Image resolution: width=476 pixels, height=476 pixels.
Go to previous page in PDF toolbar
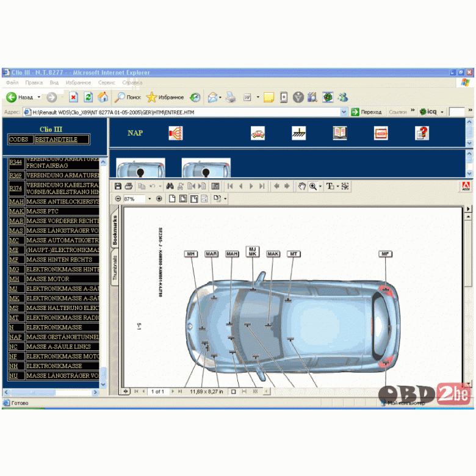point(240,186)
